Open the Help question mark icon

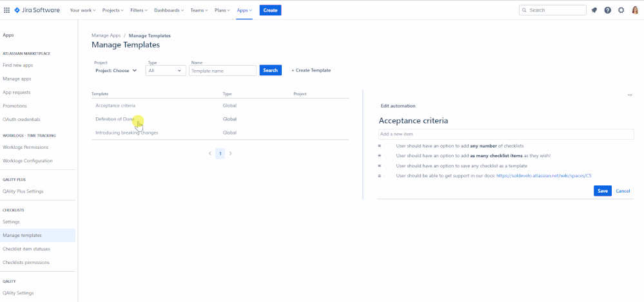click(607, 10)
